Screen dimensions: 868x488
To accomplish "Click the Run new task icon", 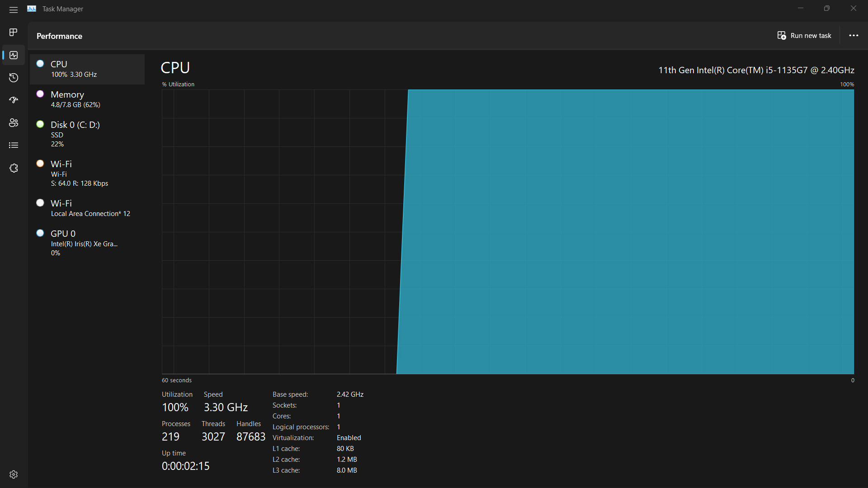I will (782, 35).
